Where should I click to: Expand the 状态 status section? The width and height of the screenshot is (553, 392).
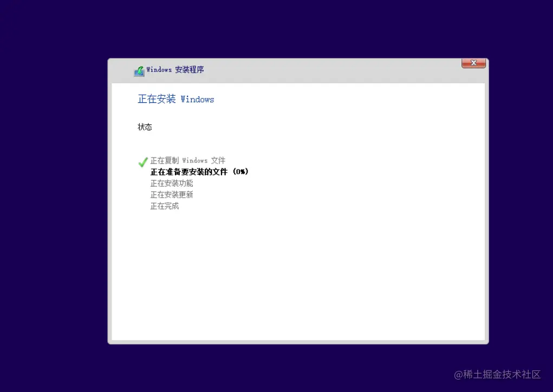tap(145, 127)
